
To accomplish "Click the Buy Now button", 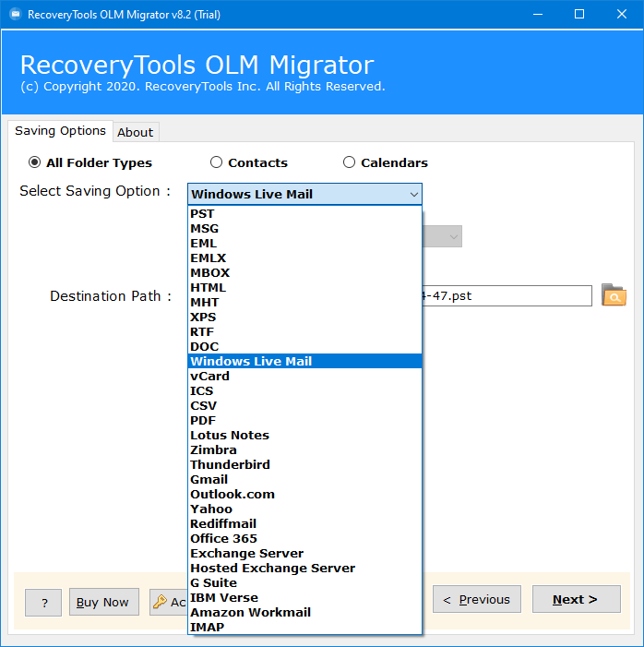I will tap(104, 602).
